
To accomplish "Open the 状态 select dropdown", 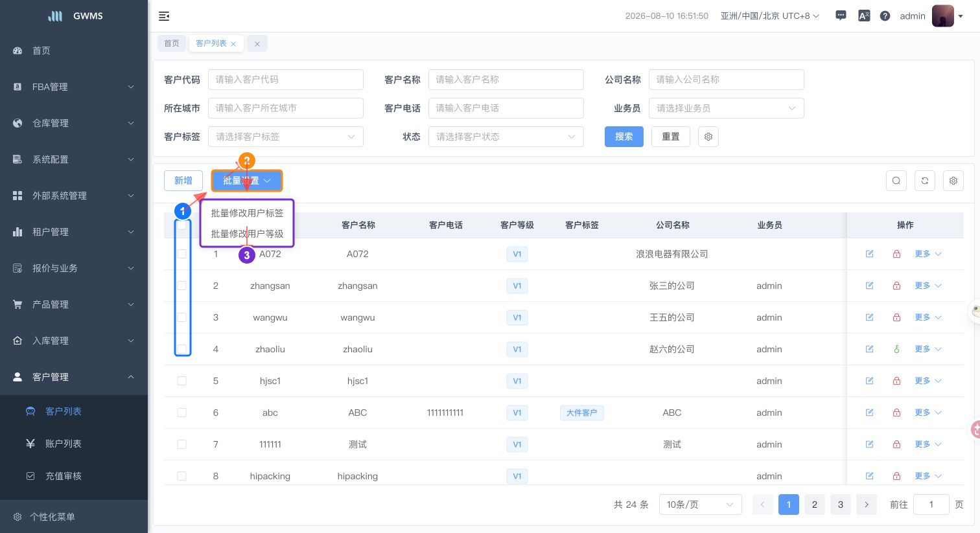I will coord(506,137).
